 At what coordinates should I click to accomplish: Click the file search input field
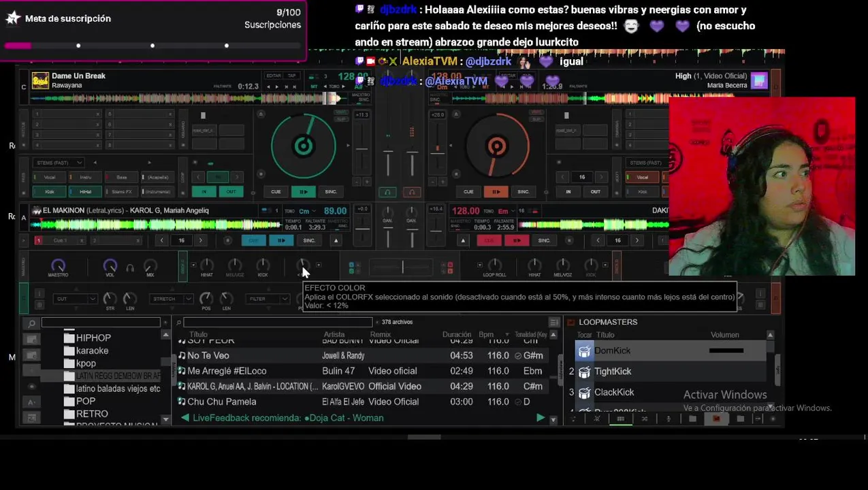pyautogui.click(x=278, y=323)
